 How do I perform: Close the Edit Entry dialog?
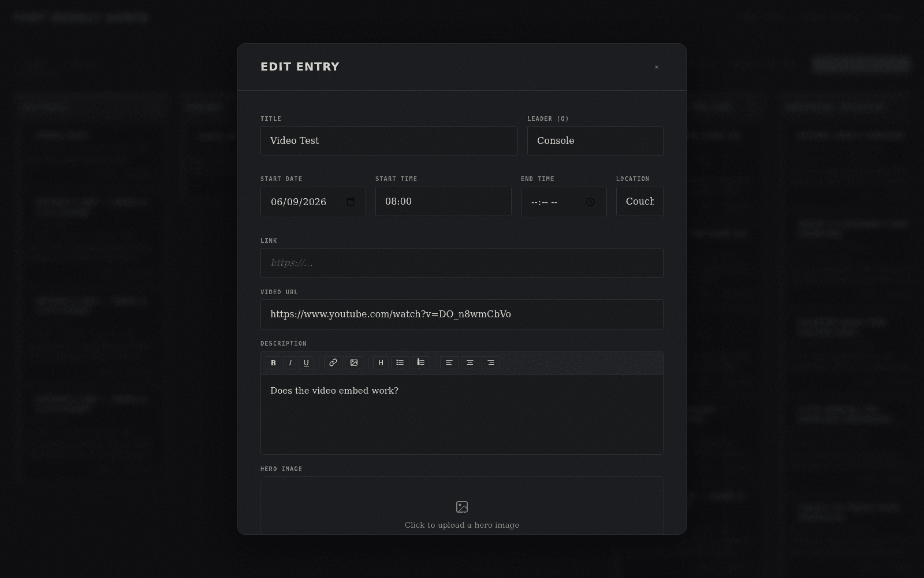click(657, 67)
